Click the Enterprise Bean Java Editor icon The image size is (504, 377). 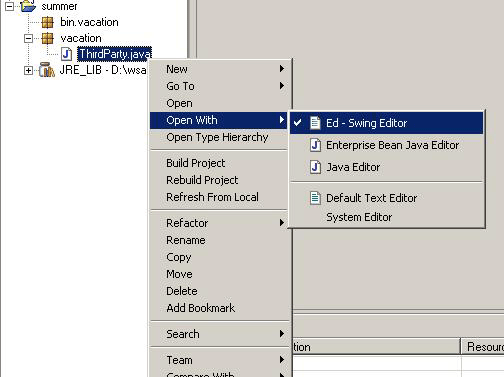tap(315, 145)
